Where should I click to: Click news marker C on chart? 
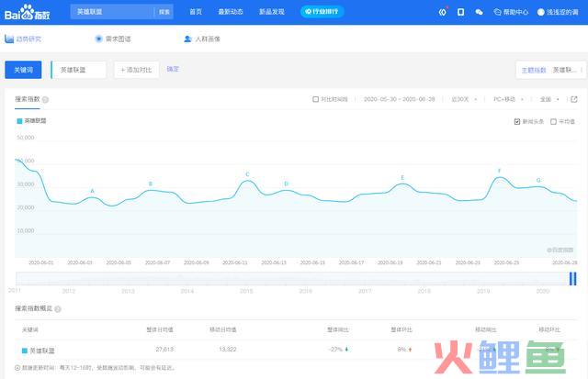click(x=247, y=174)
